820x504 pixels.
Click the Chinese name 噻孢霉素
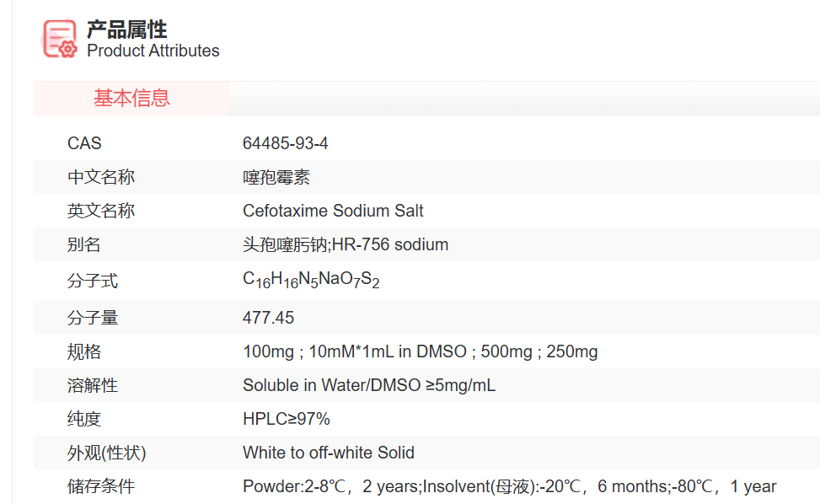point(276,177)
